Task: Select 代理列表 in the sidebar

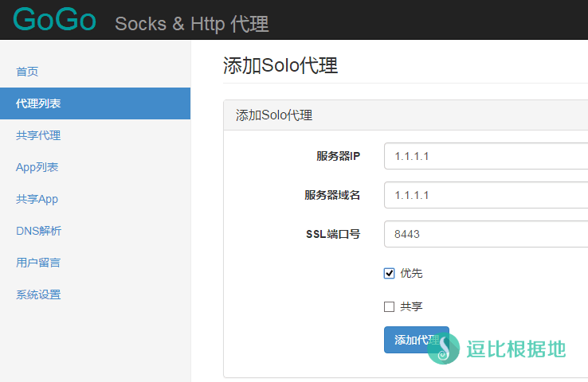Action: click(38, 103)
